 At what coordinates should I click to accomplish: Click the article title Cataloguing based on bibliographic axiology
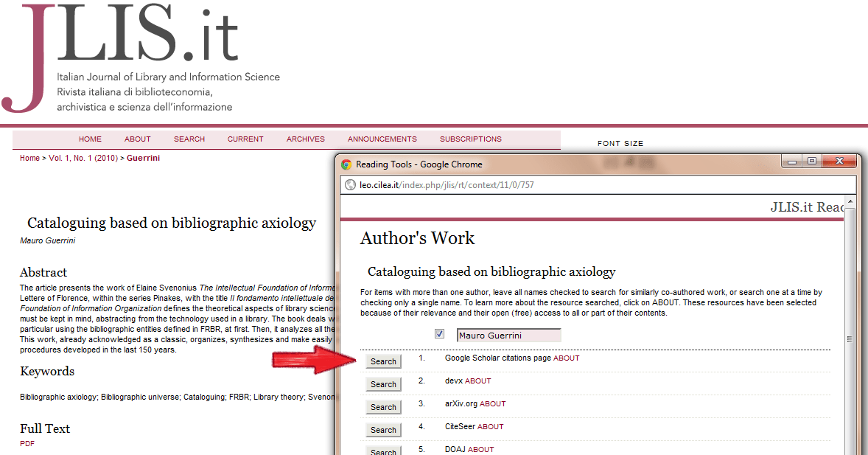[172, 223]
